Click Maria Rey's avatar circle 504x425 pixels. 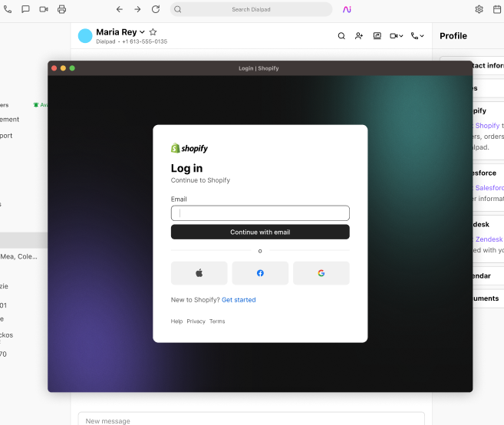[85, 36]
